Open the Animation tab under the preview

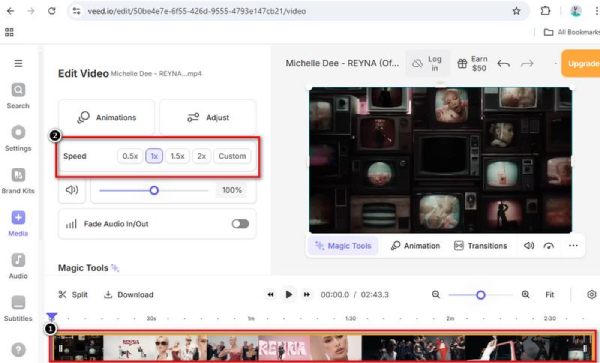click(415, 246)
